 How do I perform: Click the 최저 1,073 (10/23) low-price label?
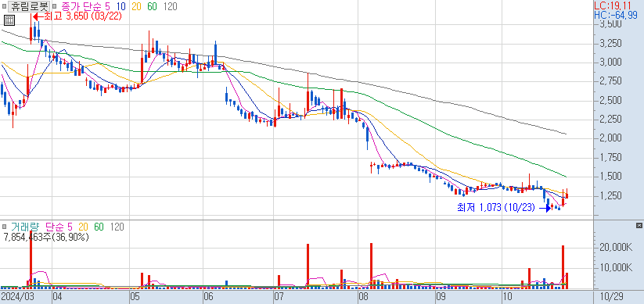(x=496, y=208)
